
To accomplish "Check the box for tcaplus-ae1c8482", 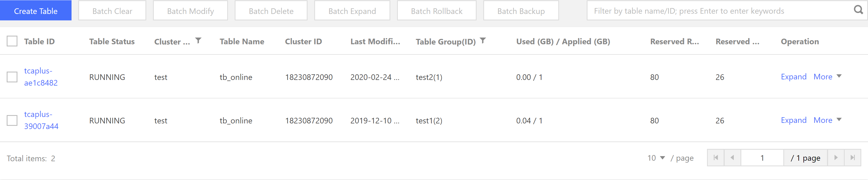I will (12, 77).
